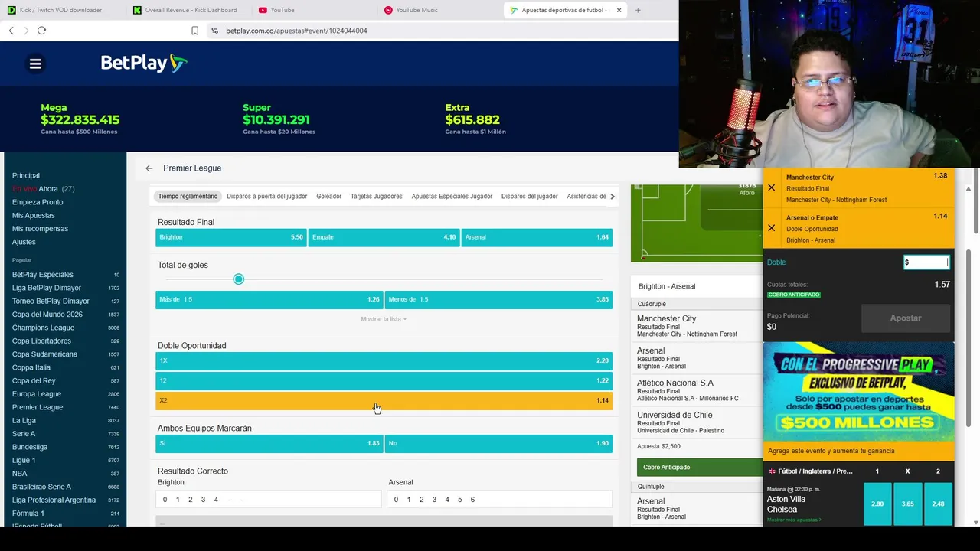Viewport: 980px width, 551px height.
Task: Bet on Brighton at 5.50
Action: click(x=231, y=237)
